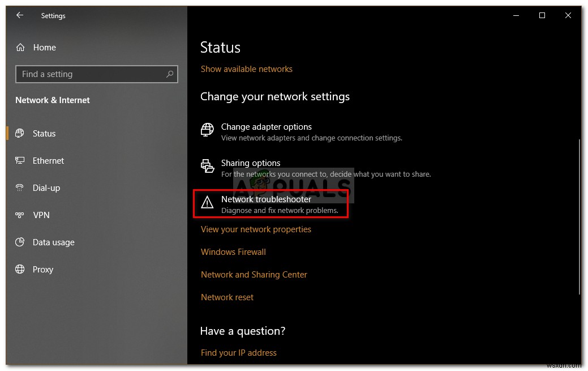Select the Proxy globe icon
Viewport: 588px width, 371px height.
[x=20, y=270]
